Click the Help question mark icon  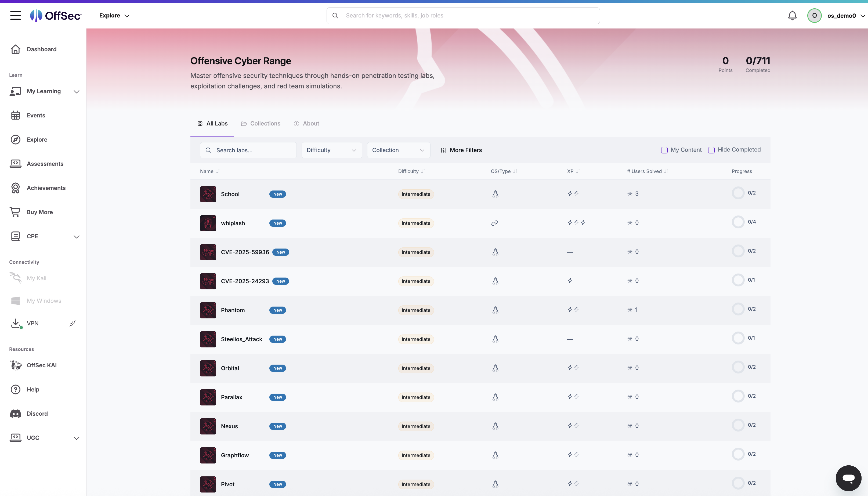click(15, 389)
